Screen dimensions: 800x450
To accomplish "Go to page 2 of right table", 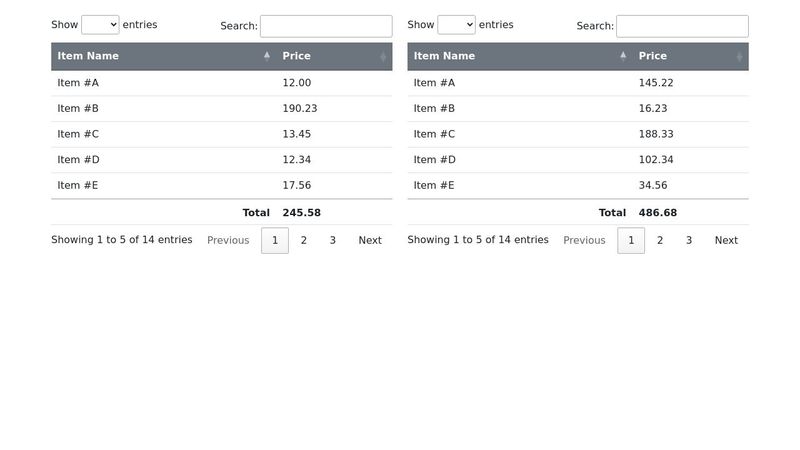I will coord(660,240).
